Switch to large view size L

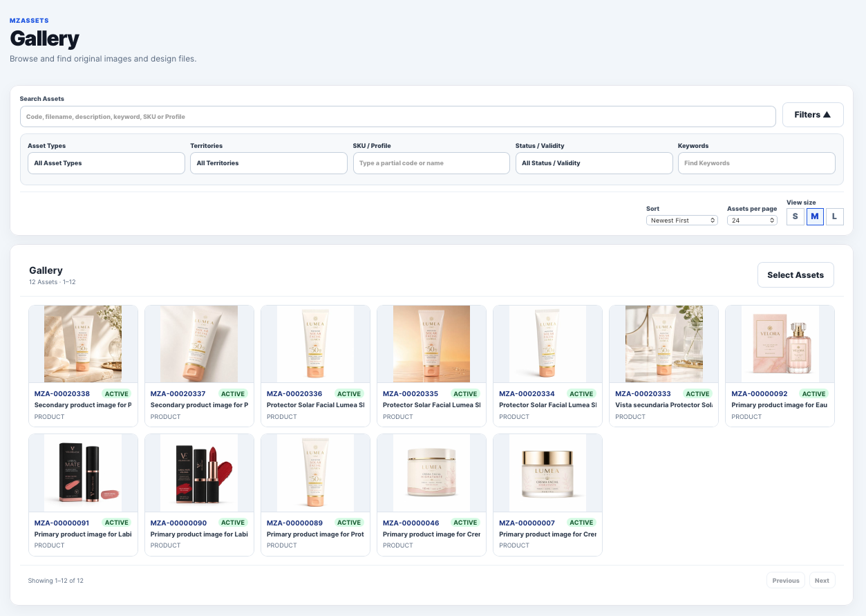pyautogui.click(x=834, y=216)
